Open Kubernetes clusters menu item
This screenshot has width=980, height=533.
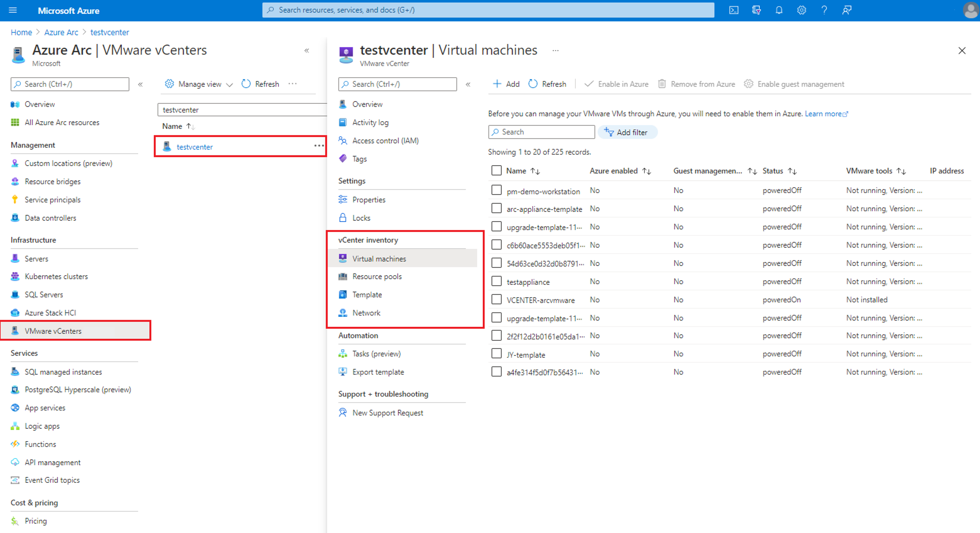tap(56, 276)
